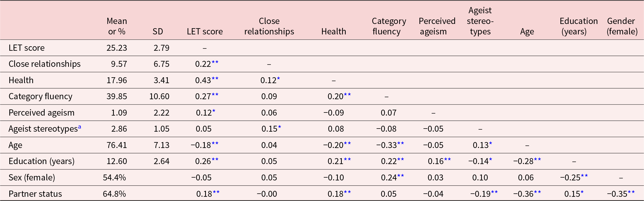644x201 pixels.
Task: Select the 'Partner status' row label
Action: 35,194
